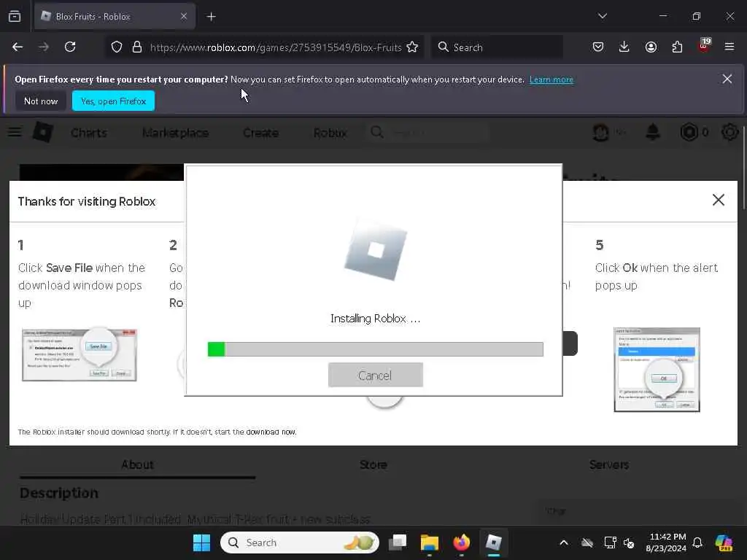
Task: Show hidden system tray icons
Action: (564, 542)
